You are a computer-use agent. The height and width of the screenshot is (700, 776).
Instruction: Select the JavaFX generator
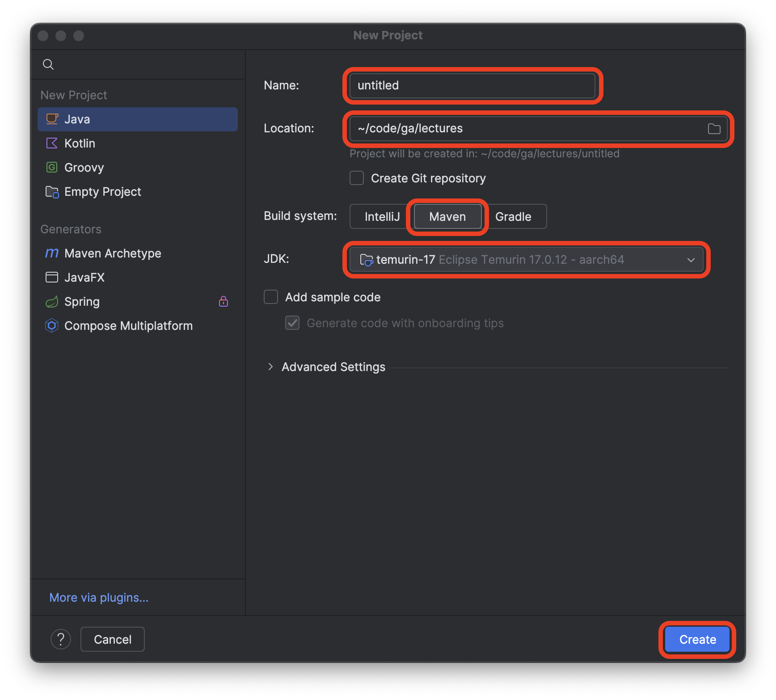[x=84, y=277]
